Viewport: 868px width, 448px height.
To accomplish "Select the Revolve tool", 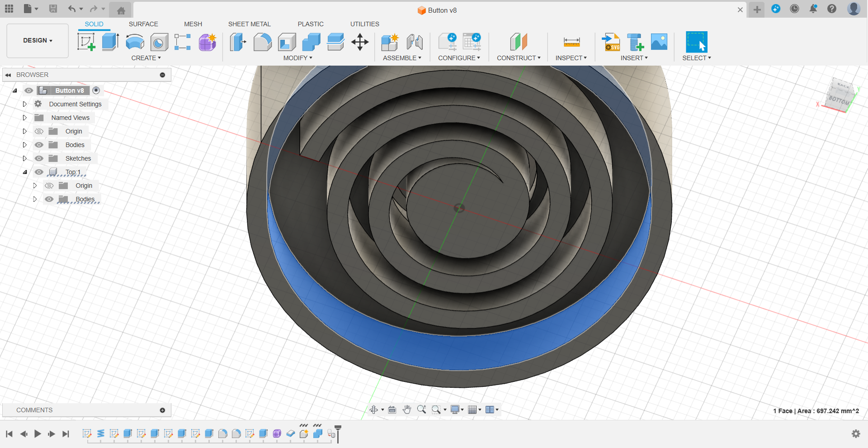I will tap(135, 42).
